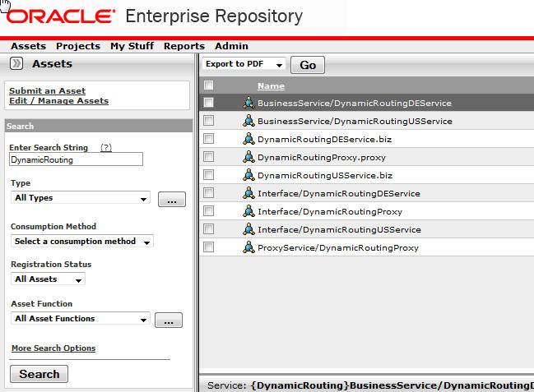Open the Export to PDF dropdown

pyautogui.click(x=244, y=64)
